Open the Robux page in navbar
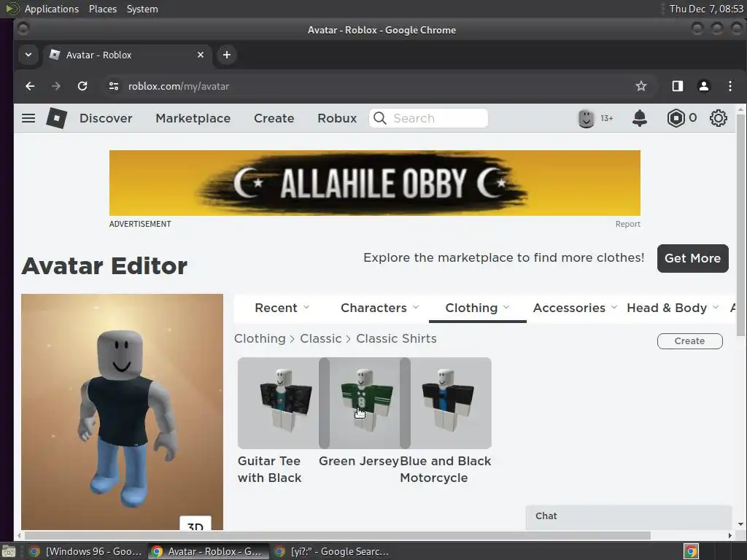Viewport: 747px width, 560px height. click(337, 118)
